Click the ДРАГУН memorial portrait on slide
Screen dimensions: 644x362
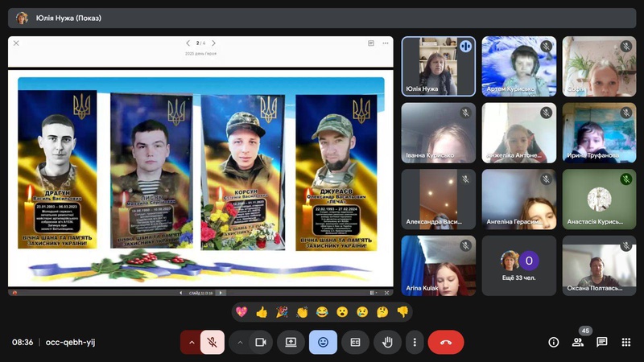coord(57,169)
